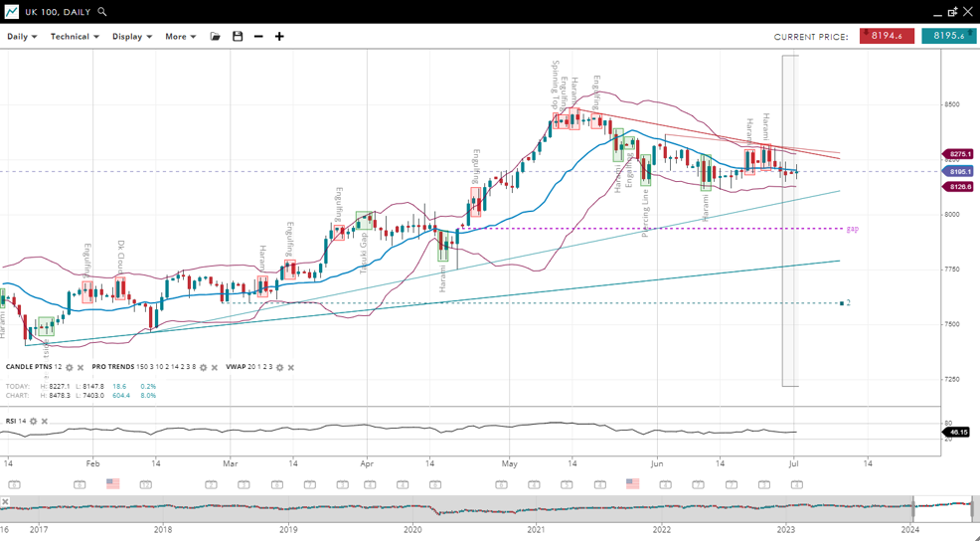This screenshot has height=541, width=980.
Task: Click the green buy price 8195.6 button
Action: click(x=948, y=36)
